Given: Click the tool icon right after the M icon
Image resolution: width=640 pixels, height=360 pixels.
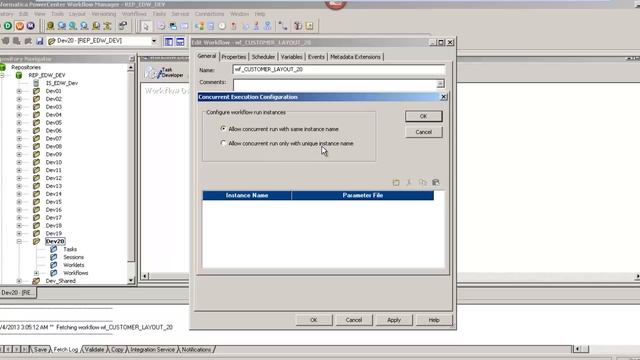Looking at the screenshot, I should (x=50, y=26).
